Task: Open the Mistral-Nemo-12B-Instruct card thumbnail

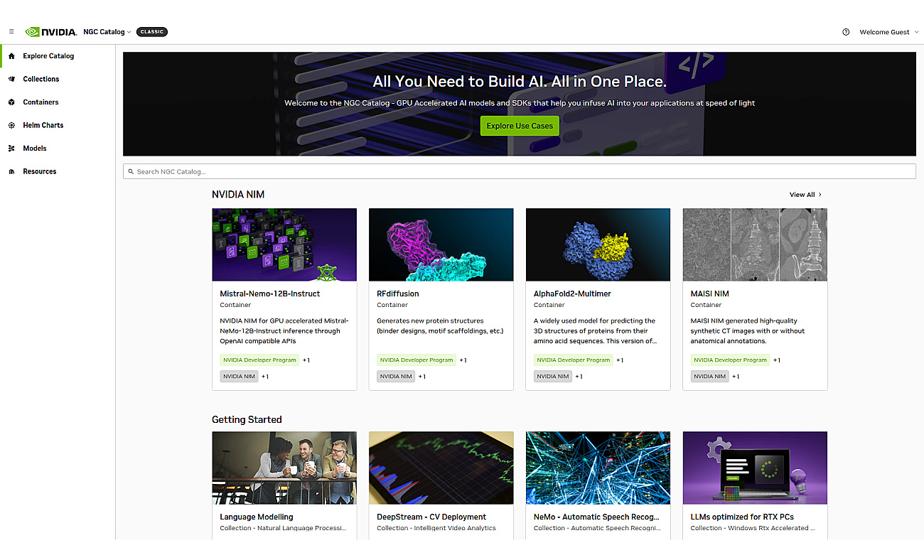Action: 284,244
